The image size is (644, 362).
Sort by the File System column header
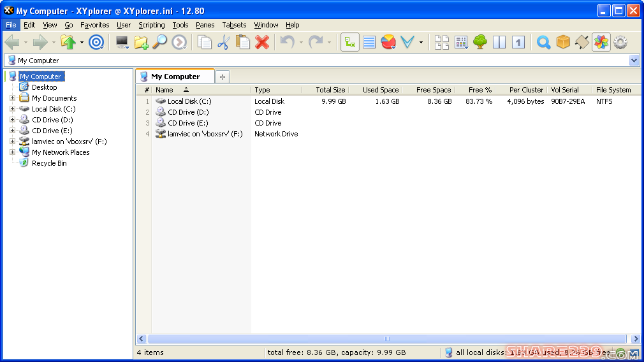tap(616, 90)
